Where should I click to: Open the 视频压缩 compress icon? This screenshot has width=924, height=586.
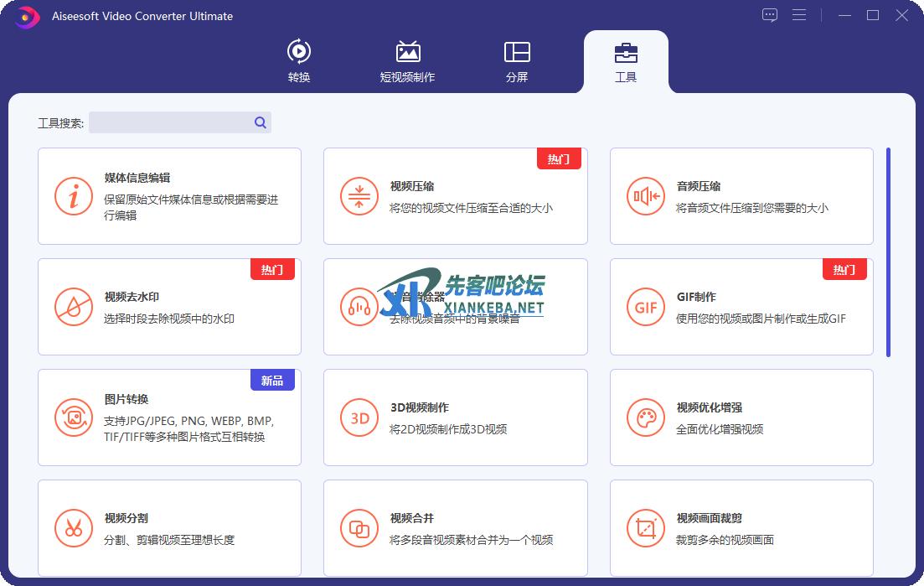(x=359, y=197)
